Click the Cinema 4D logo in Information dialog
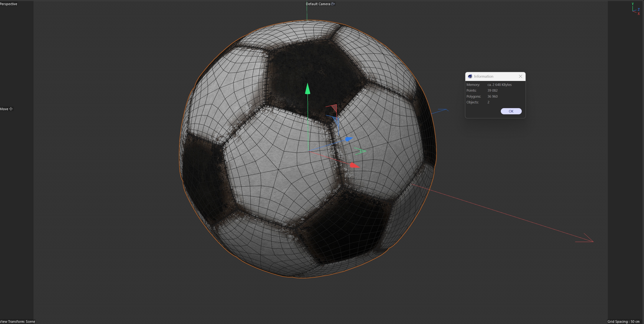 (470, 76)
